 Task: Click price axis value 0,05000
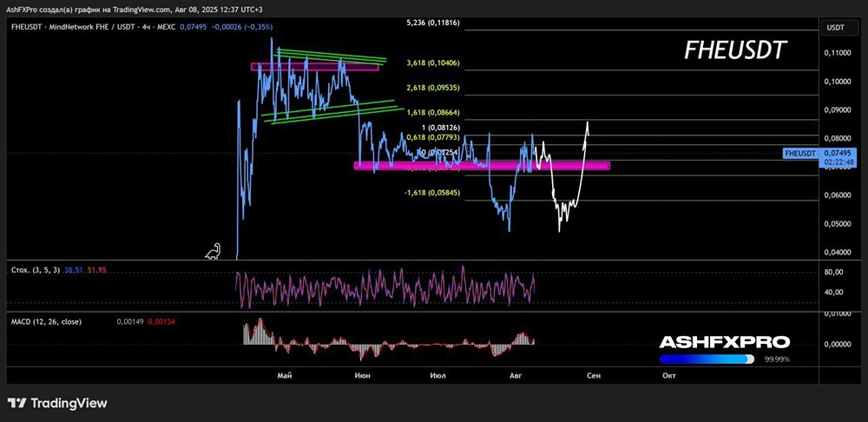click(x=836, y=224)
